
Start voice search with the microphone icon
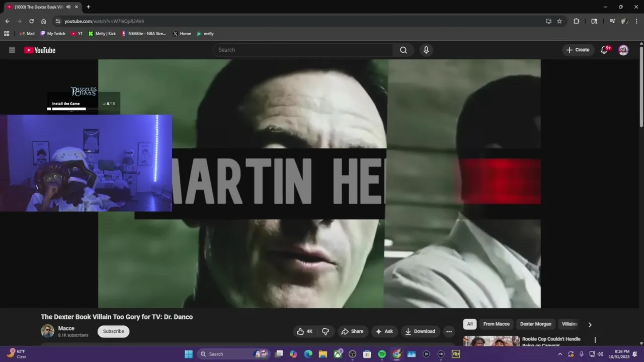pos(426,50)
